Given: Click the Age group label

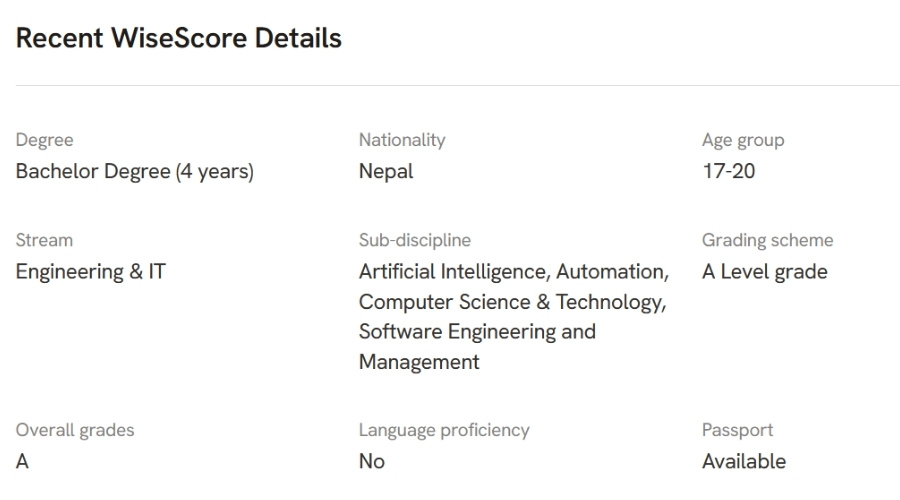Looking at the screenshot, I should 742,140.
